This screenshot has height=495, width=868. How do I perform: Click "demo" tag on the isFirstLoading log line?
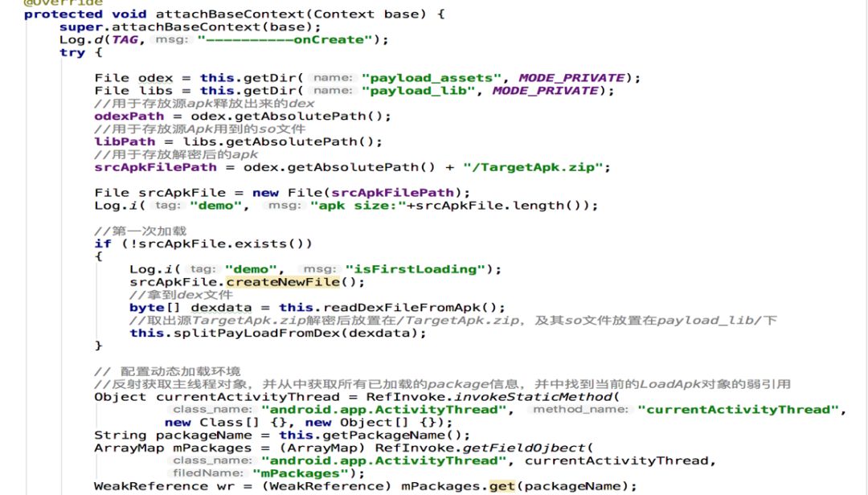[251, 269]
